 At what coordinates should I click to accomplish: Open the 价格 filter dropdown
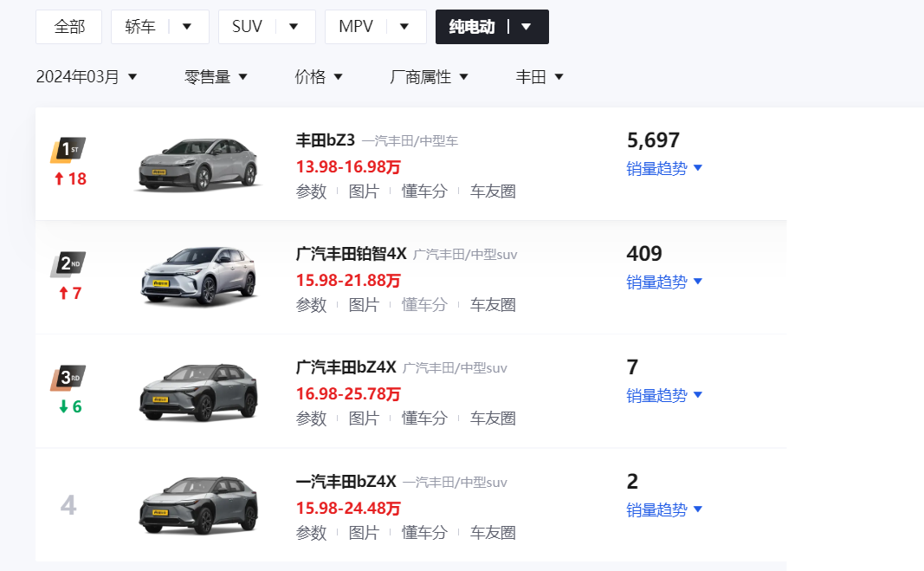point(319,77)
